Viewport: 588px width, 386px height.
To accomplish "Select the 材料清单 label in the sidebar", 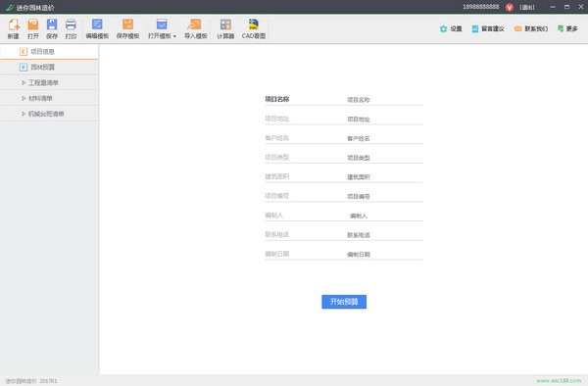I will 40,98.
